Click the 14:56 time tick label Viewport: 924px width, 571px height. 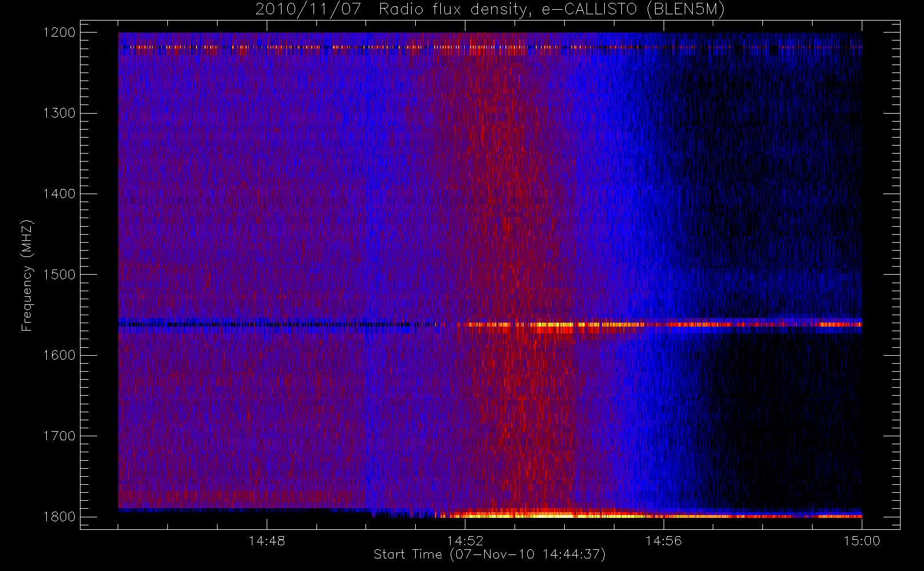[663, 541]
